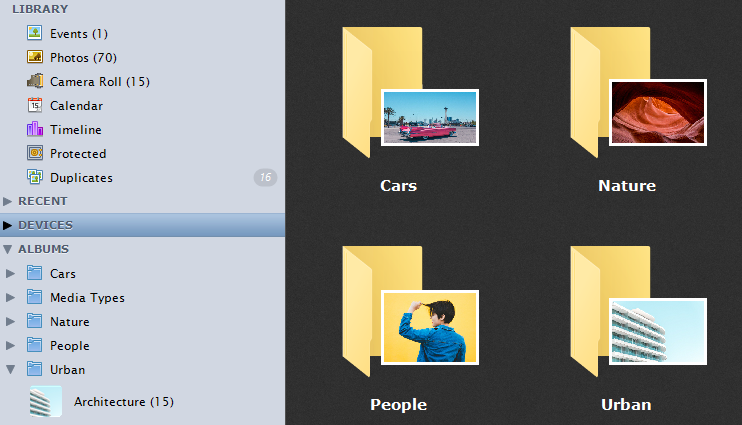The width and height of the screenshot is (742, 425).
Task: Expand the Cars album tree arrow
Action: pyautogui.click(x=10, y=274)
